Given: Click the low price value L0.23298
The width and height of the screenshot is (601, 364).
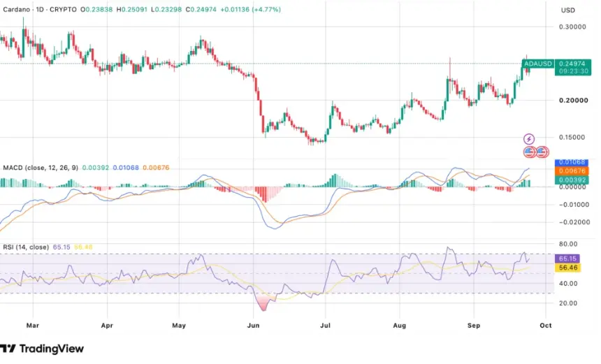Looking at the screenshot, I should pos(166,10).
